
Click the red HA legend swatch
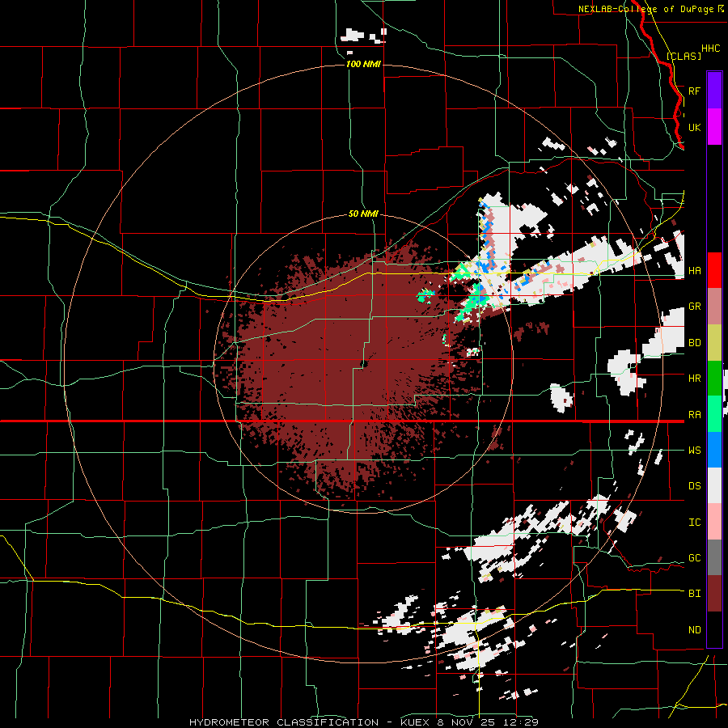pos(714,270)
